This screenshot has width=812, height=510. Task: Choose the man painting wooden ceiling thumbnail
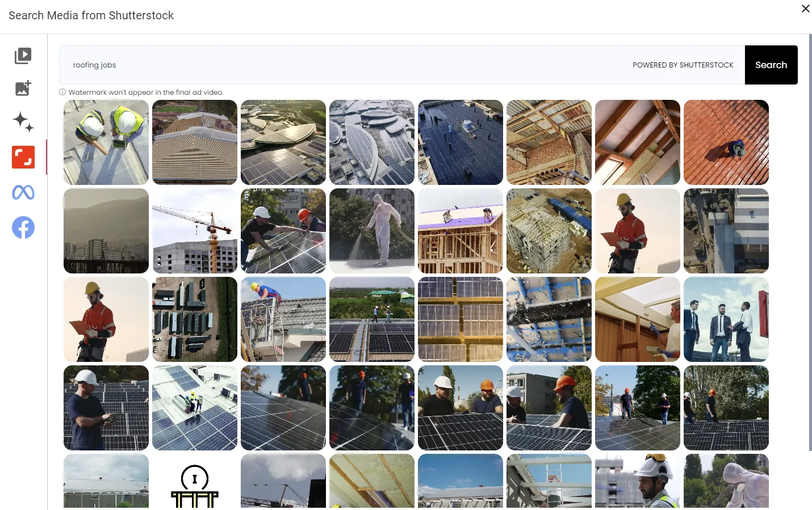click(638, 319)
